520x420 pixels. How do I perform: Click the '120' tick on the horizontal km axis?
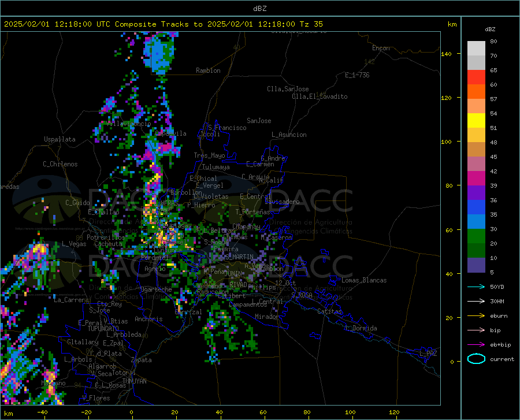[x=394, y=412]
